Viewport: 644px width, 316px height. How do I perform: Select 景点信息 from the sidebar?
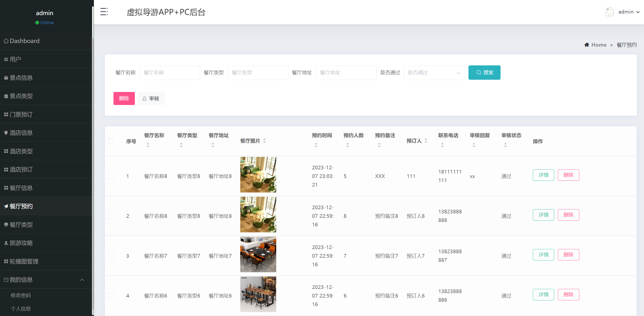coord(21,78)
